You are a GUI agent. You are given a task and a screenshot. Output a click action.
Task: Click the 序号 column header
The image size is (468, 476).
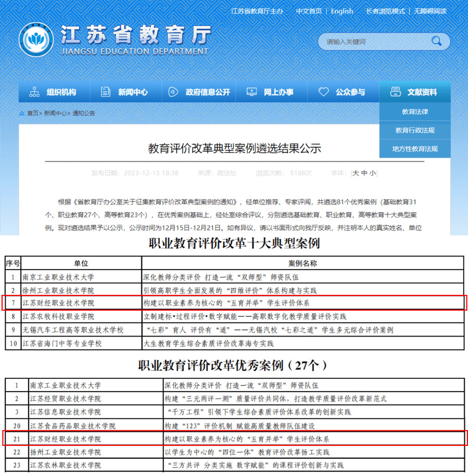13,263
